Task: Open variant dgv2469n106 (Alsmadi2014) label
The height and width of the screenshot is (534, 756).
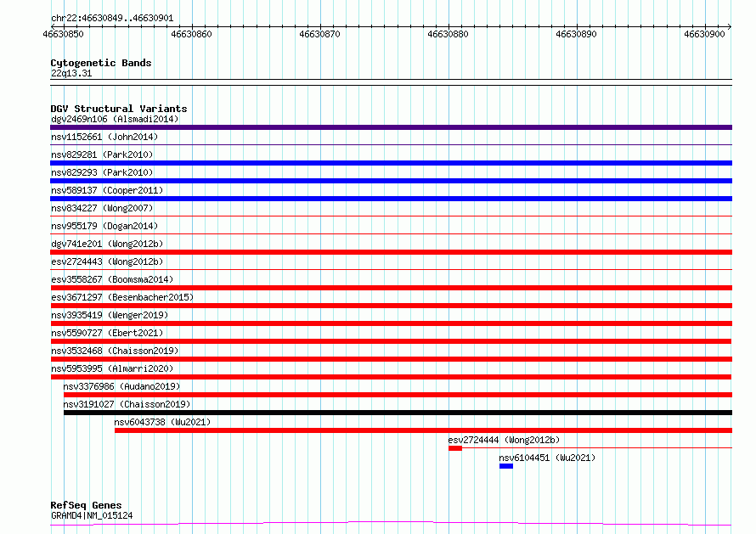Action: pyautogui.click(x=115, y=119)
